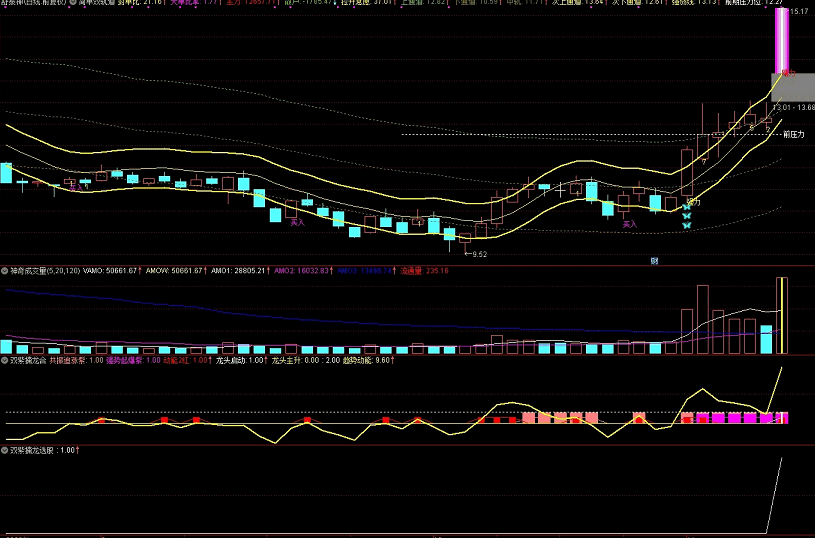The height and width of the screenshot is (538, 815).
Task: Expand the 双紫擒龙选股 indicator menu
Action: [x=5, y=450]
